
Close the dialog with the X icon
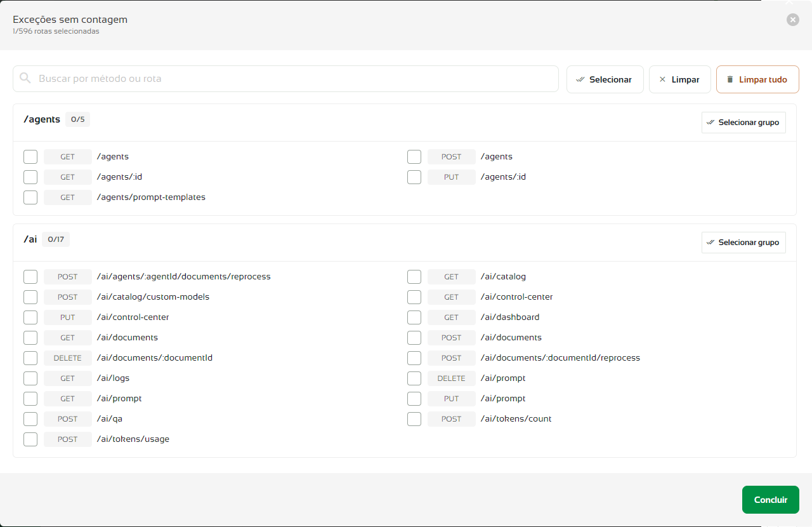pyautogui.click(x=793, y=20)
